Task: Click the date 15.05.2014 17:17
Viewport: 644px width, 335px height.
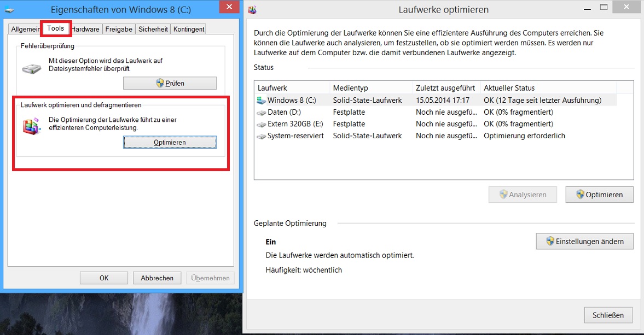Action: 442,100
